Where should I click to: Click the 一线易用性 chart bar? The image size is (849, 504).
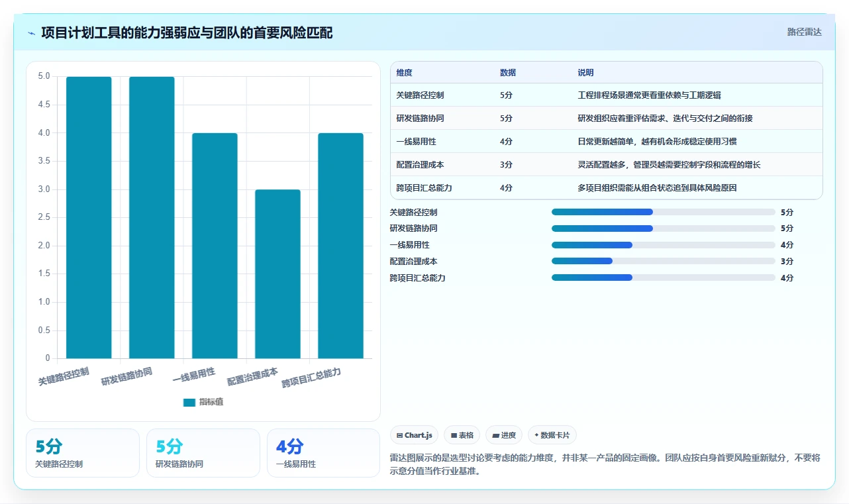(x=215, y=246)
